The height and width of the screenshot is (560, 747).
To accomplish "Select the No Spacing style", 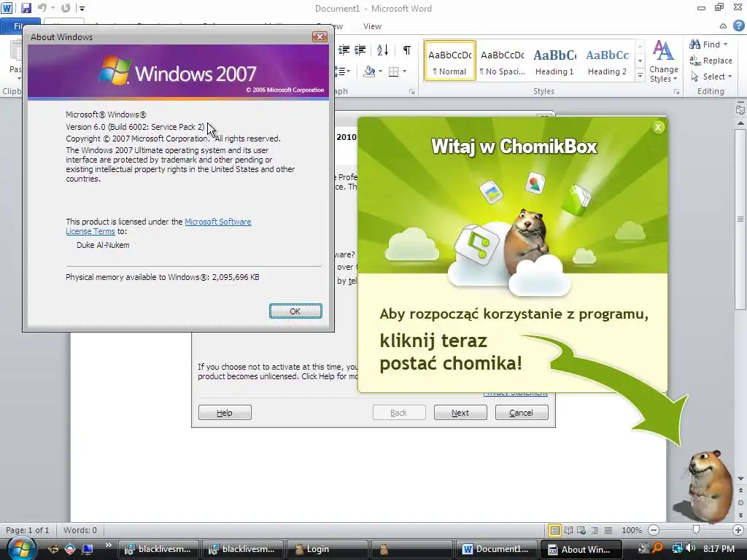I will click(x=502, y=61).
